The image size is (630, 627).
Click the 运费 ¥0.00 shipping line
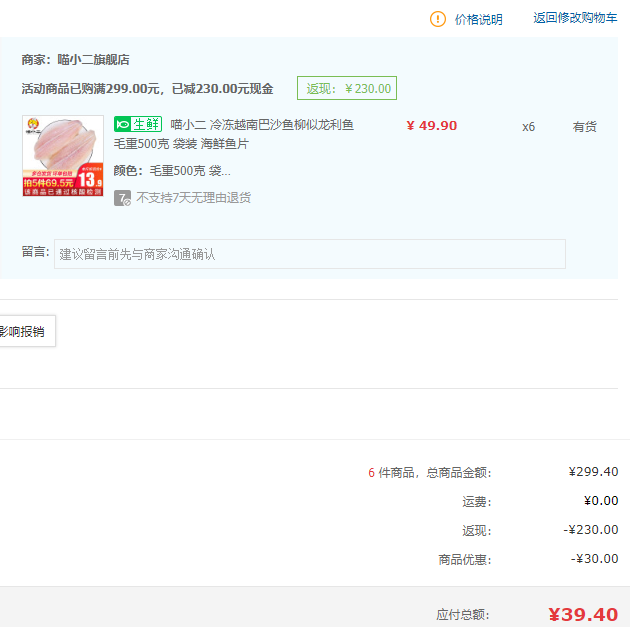point(600,501)
